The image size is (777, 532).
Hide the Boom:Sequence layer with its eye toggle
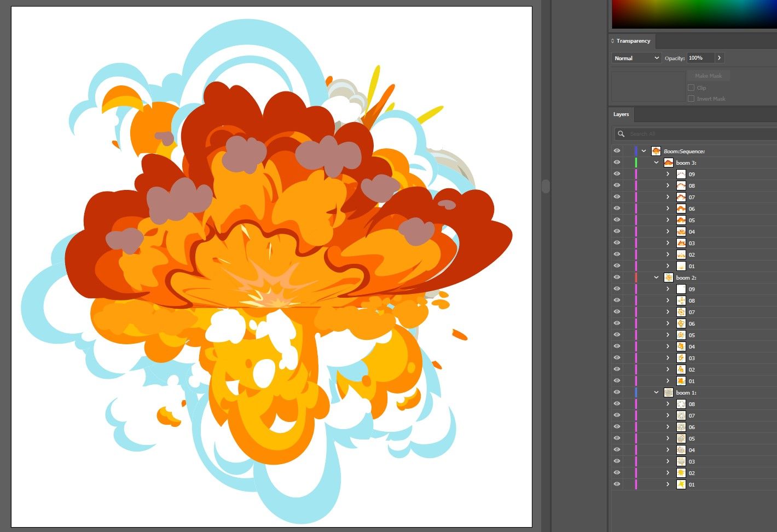coord(617,151)
